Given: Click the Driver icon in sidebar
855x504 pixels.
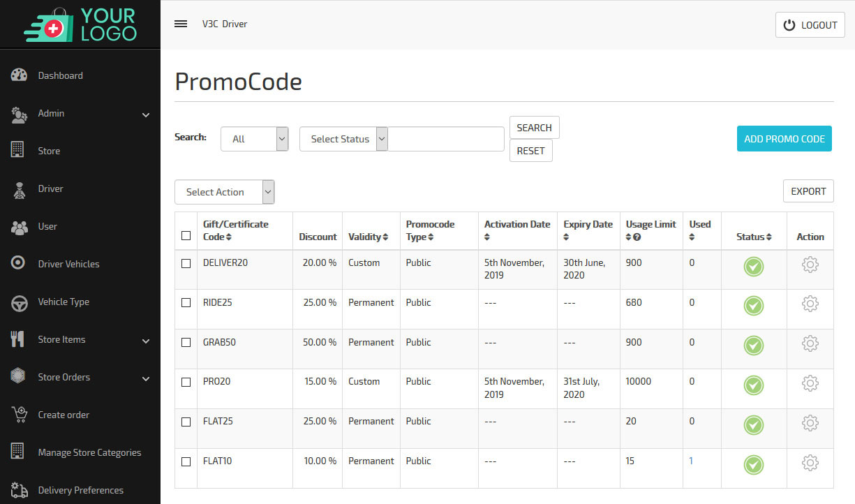Looking at the screenshot, I should tap(20, 189).
